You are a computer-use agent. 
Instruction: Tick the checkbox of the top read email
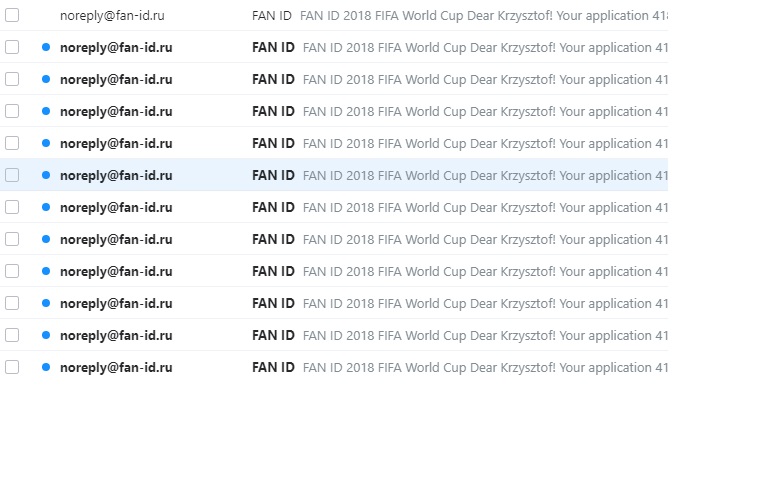pos(12,15)
